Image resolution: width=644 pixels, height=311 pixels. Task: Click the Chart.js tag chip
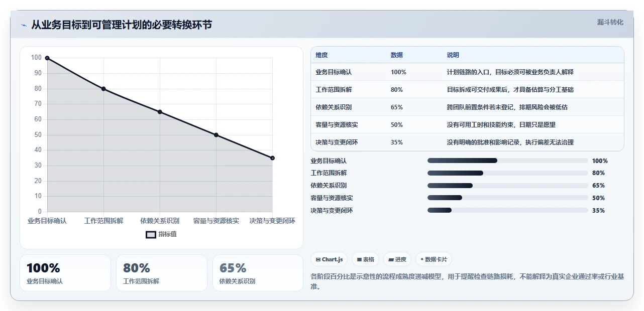[x=330, y=259]
